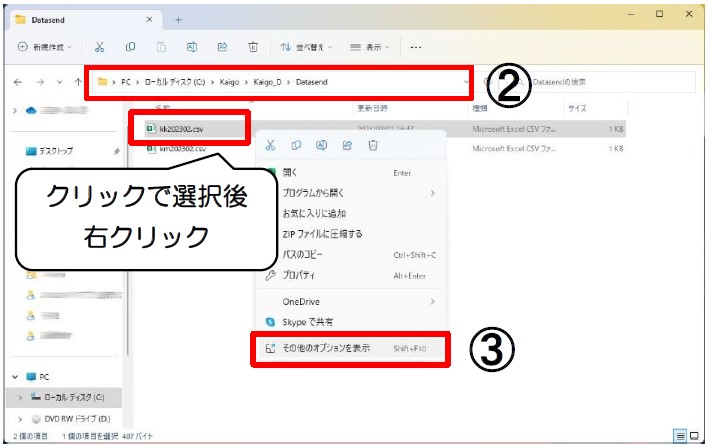Click Kaigo_D in the address path
The height and width of the screenshot is (448, 709).
(267, 82)
